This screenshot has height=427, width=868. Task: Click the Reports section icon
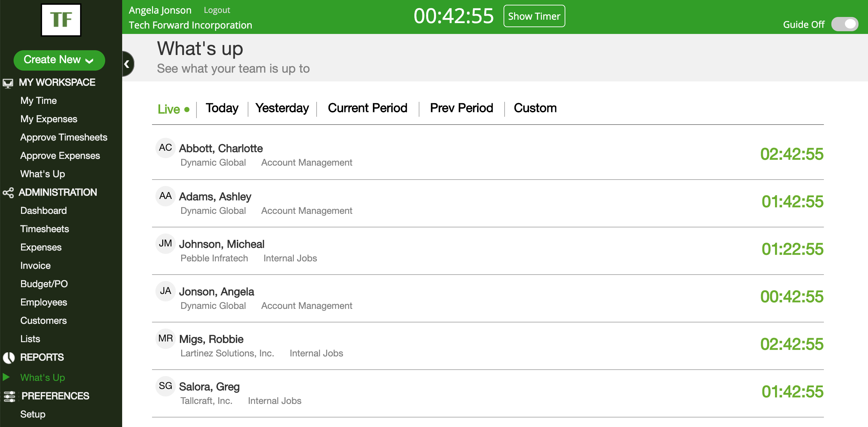9,357
